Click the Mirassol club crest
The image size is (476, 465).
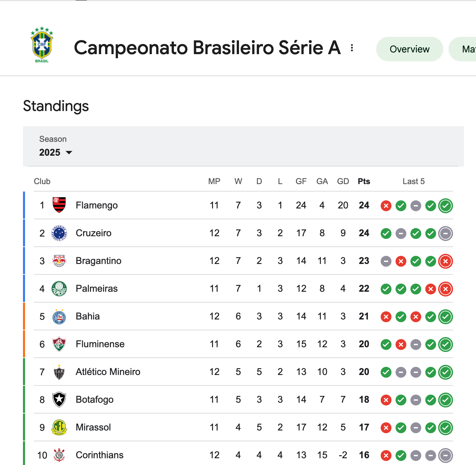pyautogui.click(x=59, y=427)
